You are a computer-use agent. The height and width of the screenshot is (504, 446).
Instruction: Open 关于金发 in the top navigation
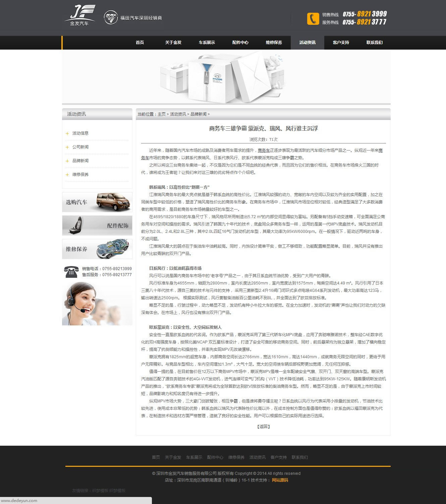pyautogui.click(x=173, y=43)
